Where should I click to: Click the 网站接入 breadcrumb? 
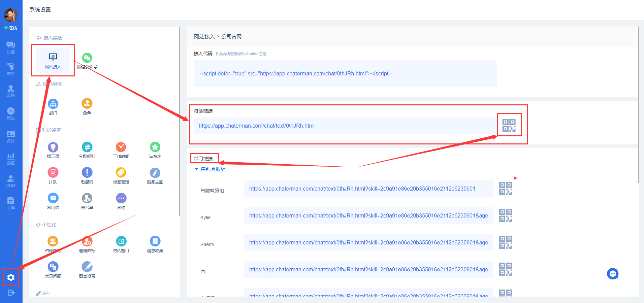(204, 36)
